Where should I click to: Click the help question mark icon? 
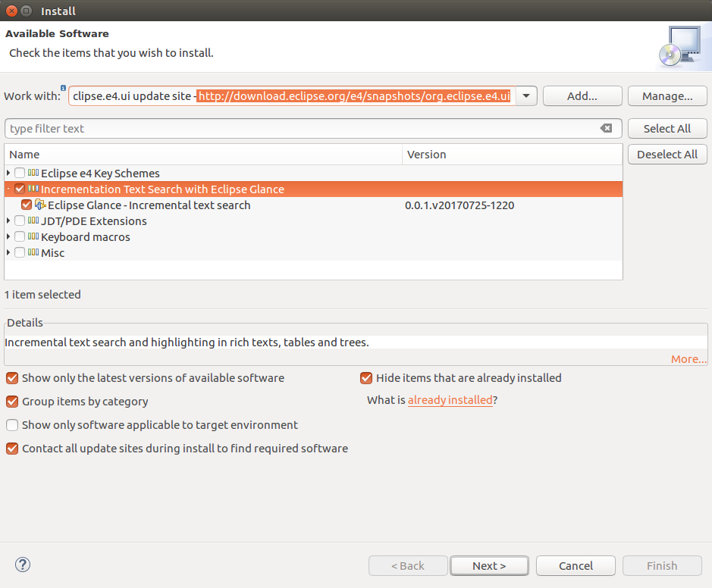(23, 565)
